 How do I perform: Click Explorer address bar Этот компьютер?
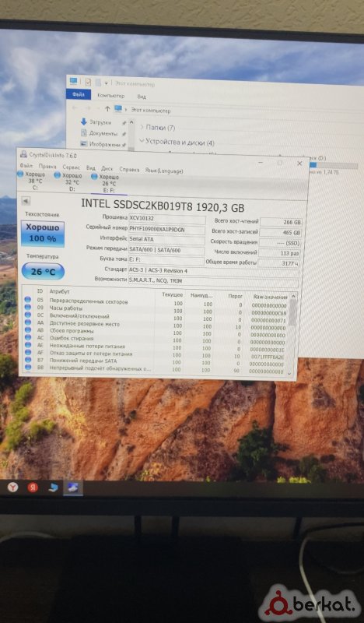coord(151,111)
